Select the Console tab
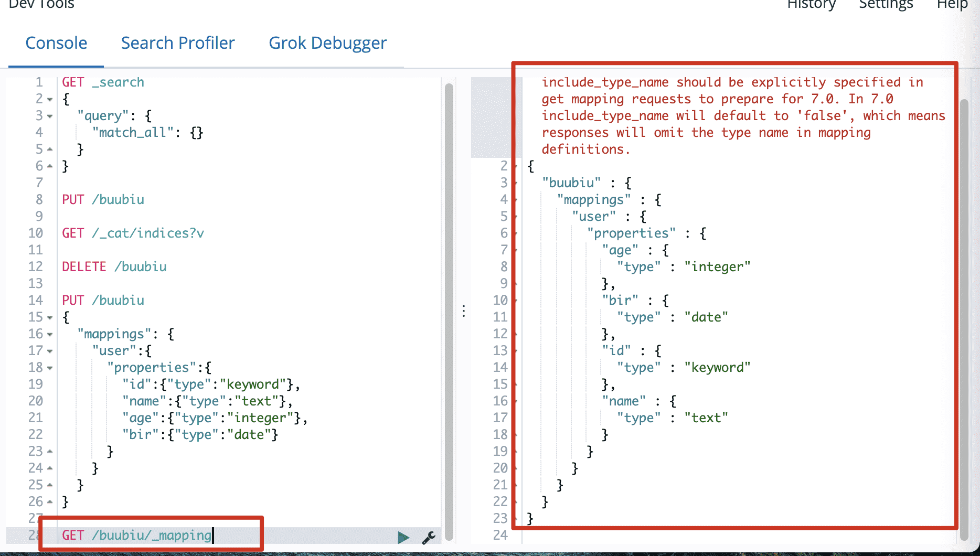 (x=56, y=43)
